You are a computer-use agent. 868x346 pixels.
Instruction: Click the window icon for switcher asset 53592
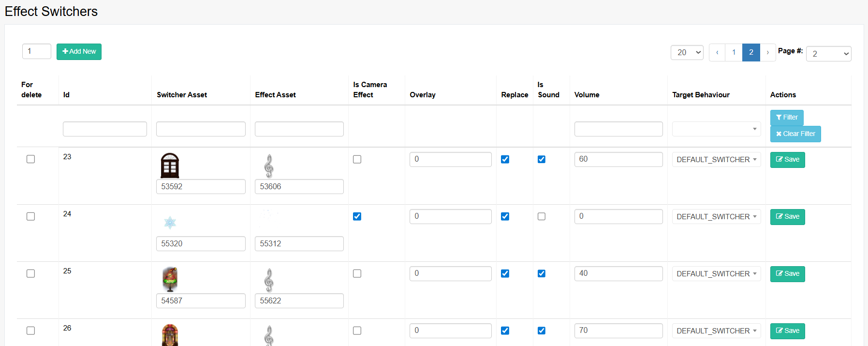[170, 165]
